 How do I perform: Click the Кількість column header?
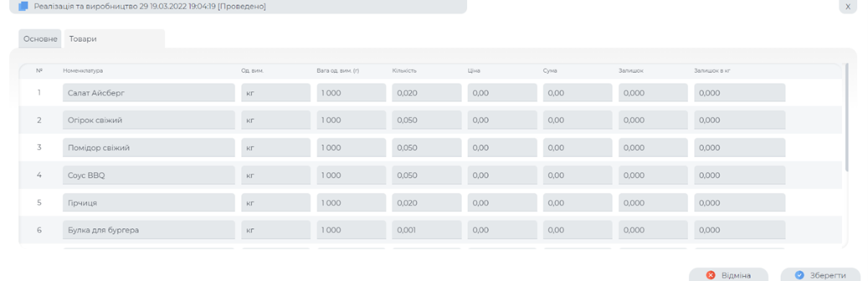pyautogui.click(x=405, y=71)
